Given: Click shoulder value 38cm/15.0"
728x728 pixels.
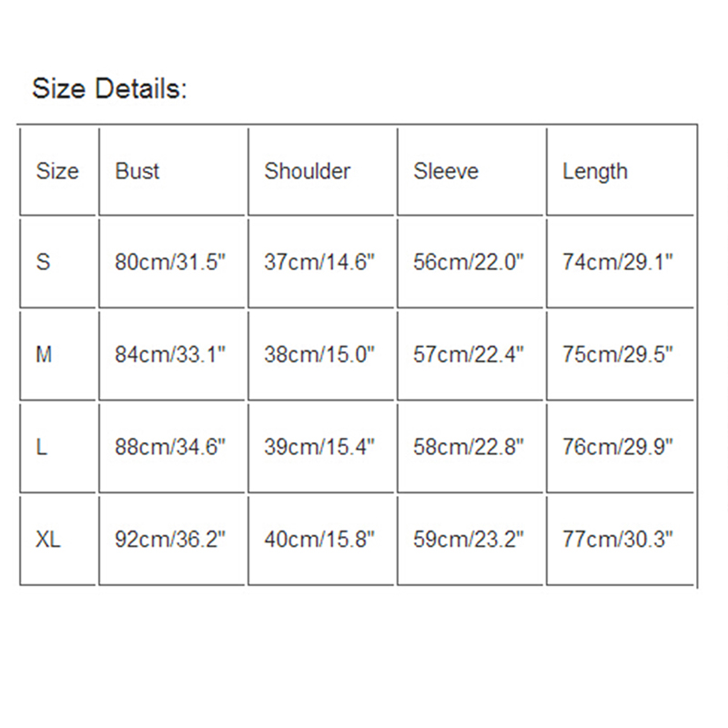Looking at the screenshot, I should [x=319, y=355].
